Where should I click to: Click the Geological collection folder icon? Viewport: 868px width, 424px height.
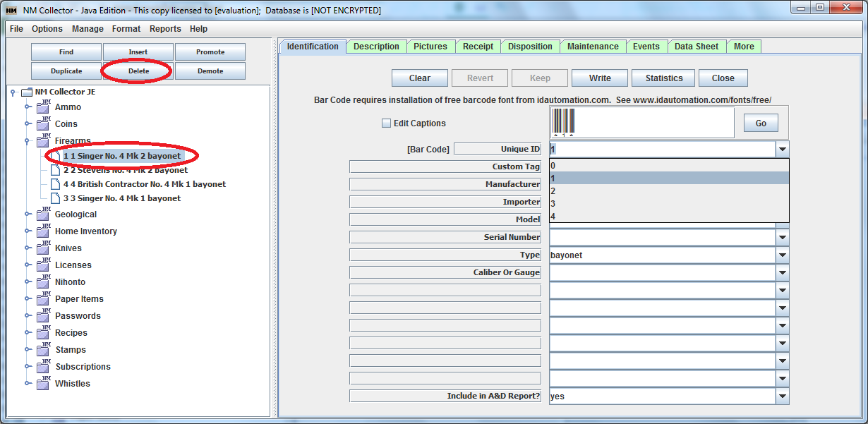pyautogui.click(x=42, y=214)
